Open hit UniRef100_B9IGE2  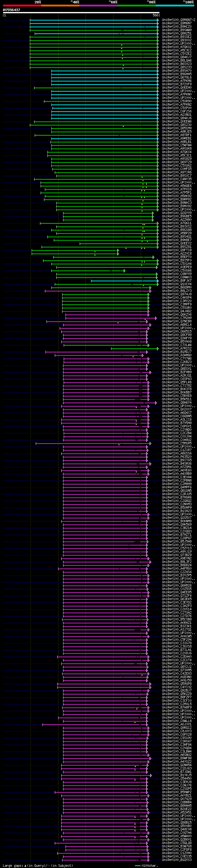pyautogui.click(x=177, y=37)
